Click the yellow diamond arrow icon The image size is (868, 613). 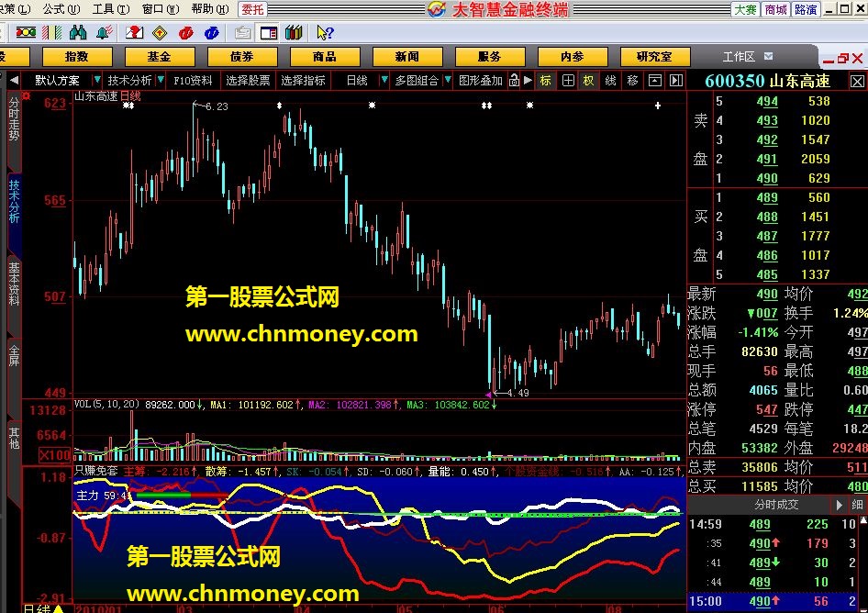tap(160, 33)
